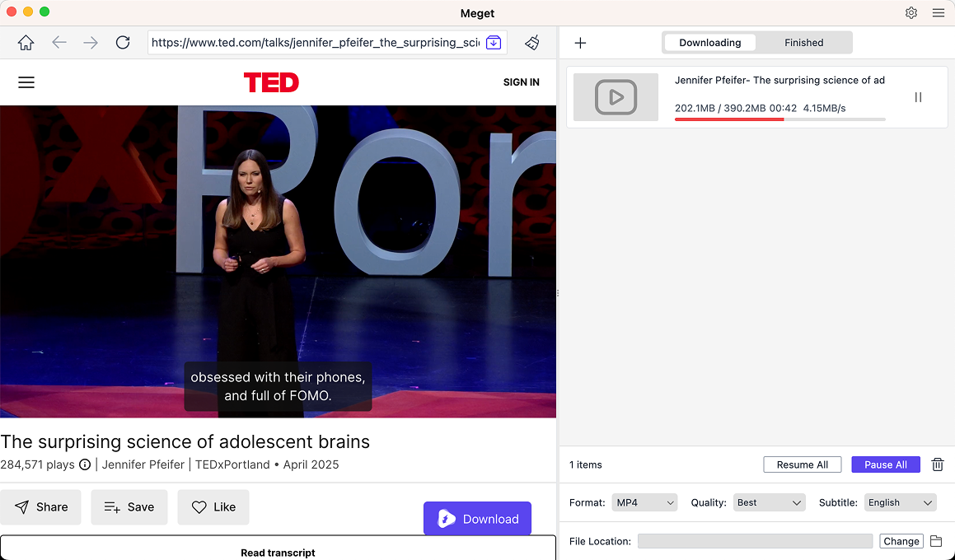This screenshot has width=955, height=560.
Task: Like the TED talk with the heart
Action: point(213,507)
